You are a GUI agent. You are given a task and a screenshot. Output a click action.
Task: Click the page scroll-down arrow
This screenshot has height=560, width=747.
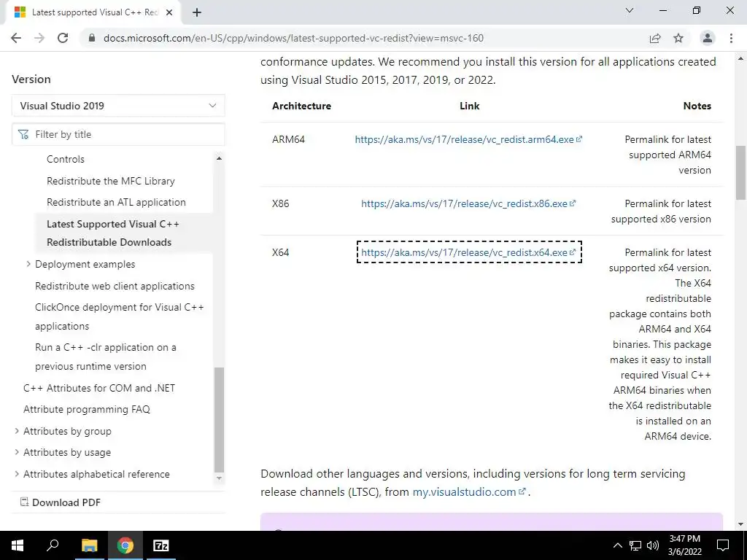(x=740, y=524)
